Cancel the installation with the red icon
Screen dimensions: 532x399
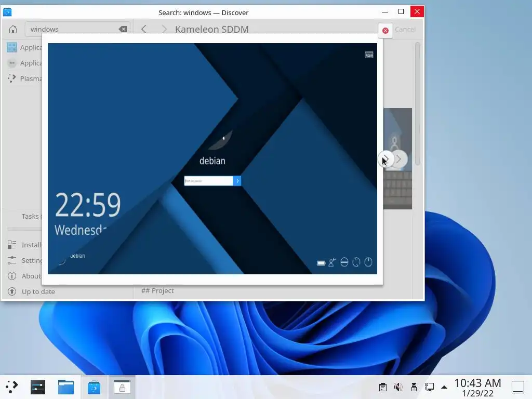[x=385, y=31]
